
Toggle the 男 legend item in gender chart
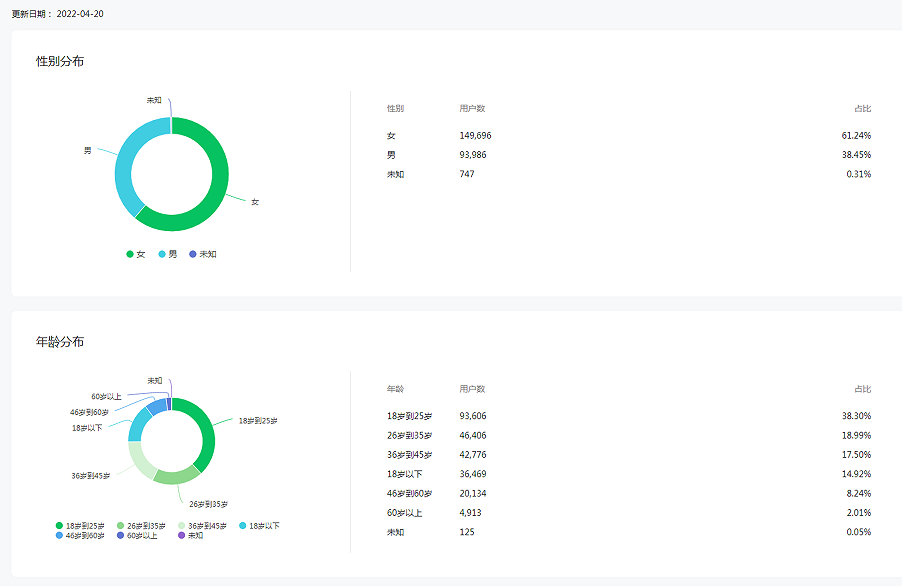click(168, 254)
